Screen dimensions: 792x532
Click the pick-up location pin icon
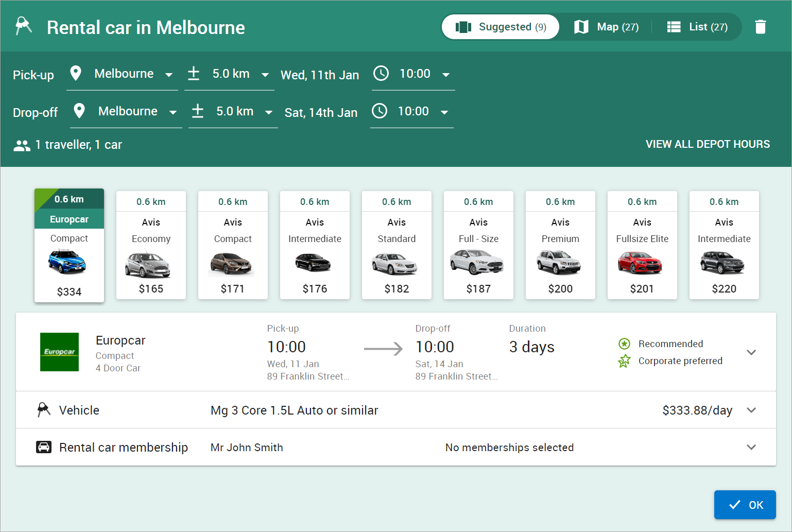[76, 73]
